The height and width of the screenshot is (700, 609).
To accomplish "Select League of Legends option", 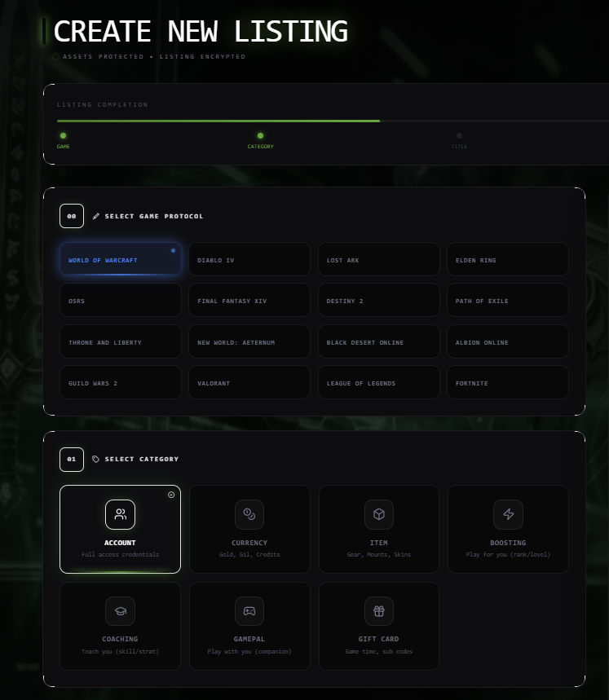I will click(378, 382).
